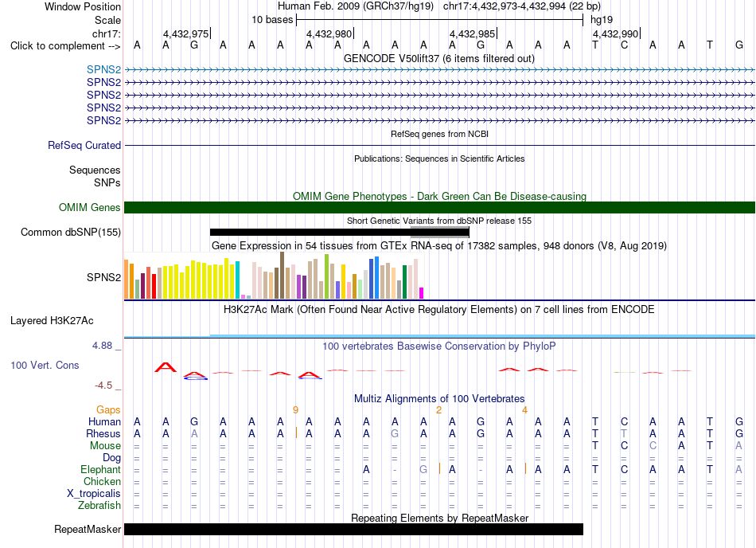Click "Publications: Sequences in Scientific Articles" title
The height and width of the screenshot is (548, 756).
[439, 159]
